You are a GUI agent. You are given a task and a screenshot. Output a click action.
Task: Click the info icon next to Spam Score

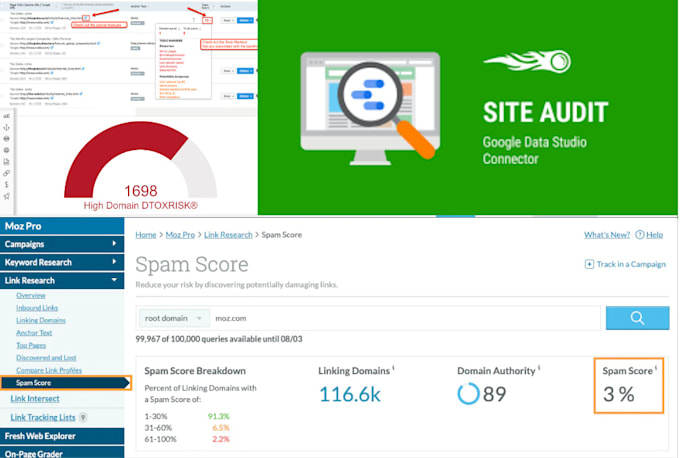point(656,368)
